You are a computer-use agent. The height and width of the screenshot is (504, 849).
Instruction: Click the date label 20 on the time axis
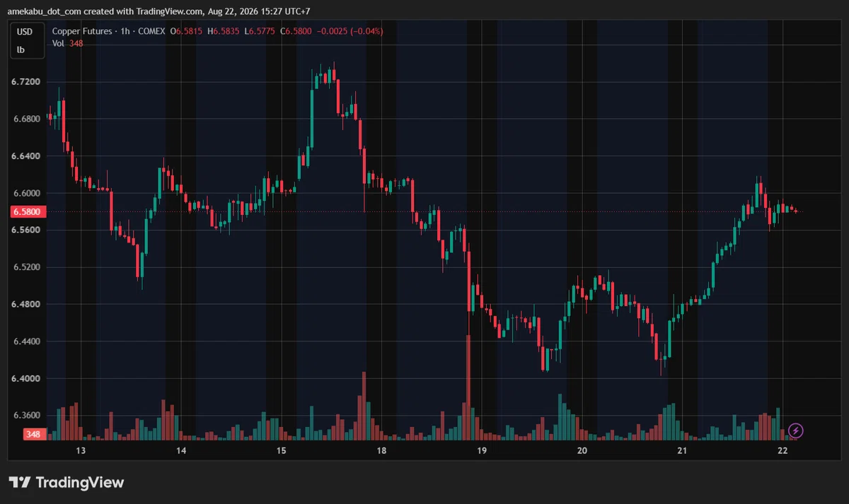pos(582,451)
